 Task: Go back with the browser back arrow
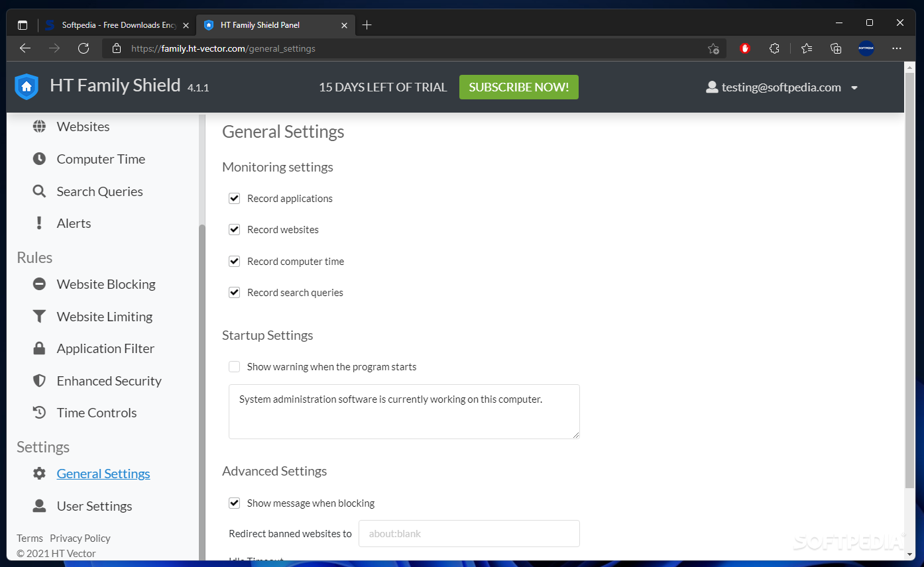pyautogui.click(x=25, y=48)
